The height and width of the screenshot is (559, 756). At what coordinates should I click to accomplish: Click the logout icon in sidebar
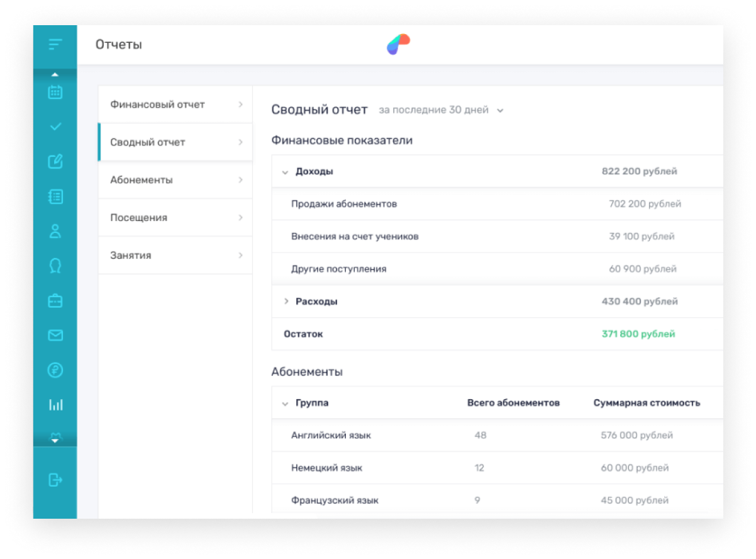point(55,480)
